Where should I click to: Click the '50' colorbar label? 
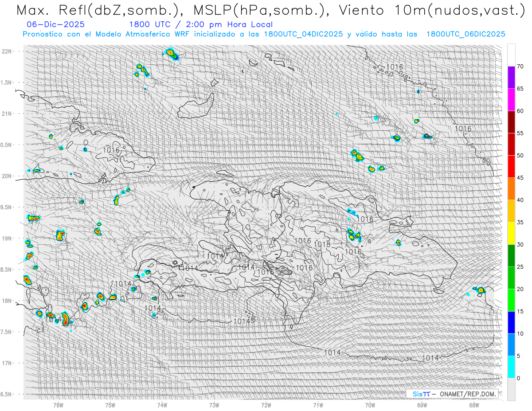(520, 156)
